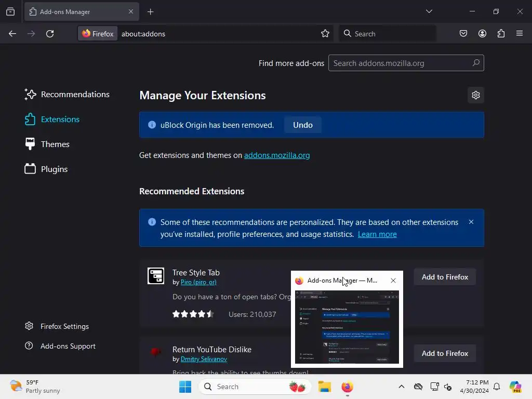The height and width of the screenshot is (399, 532).
Task: Show hidden system tray icons
Action: tap(402, 387)
